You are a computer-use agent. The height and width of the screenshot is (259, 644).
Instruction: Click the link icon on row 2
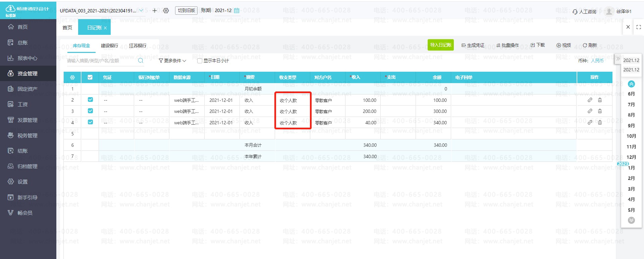(590, 100)
